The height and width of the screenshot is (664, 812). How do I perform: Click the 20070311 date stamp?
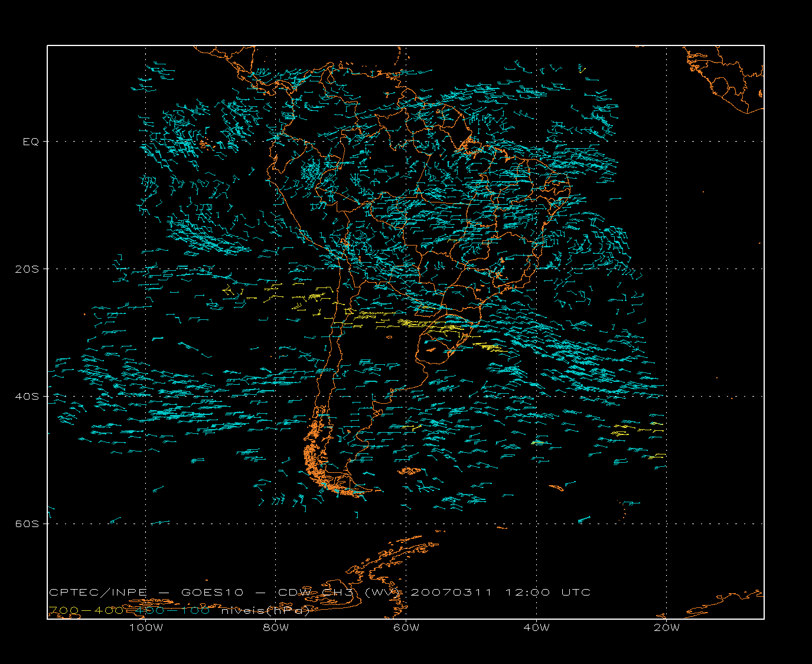[x=451, y=593]
